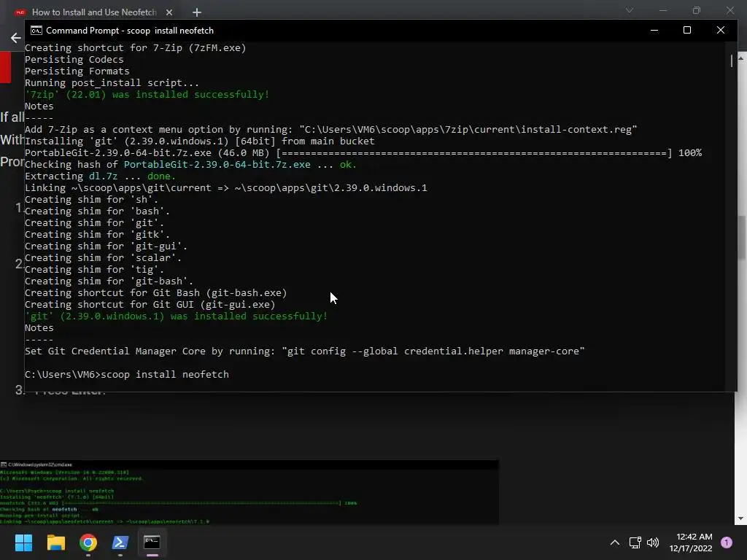Open the clock showing 12:42 AM
Screen dimensions: 747x560
point(691,542)
